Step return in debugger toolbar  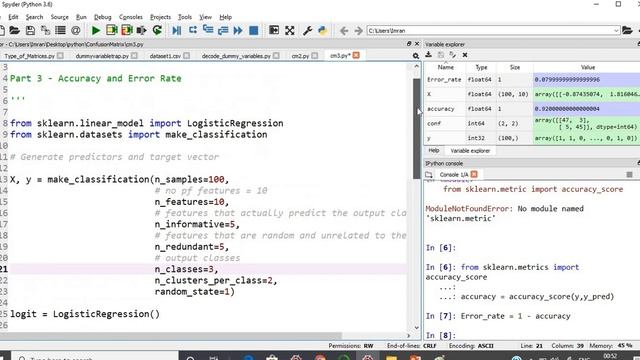223,30
